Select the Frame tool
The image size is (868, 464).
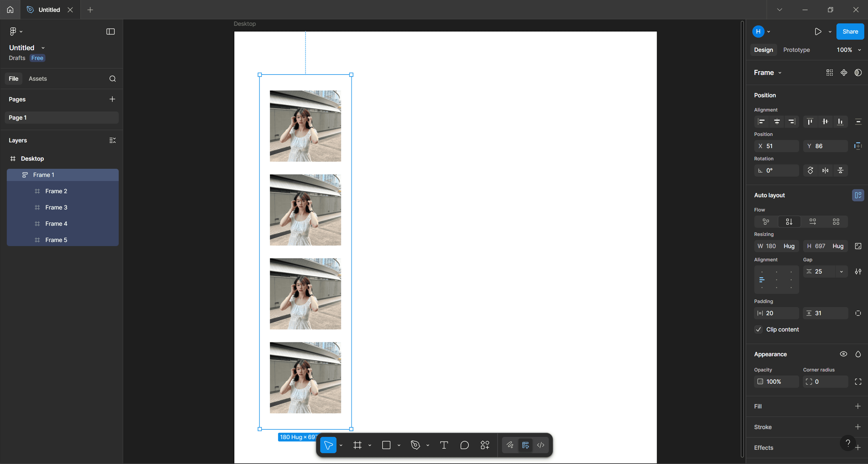click(357, 445)
